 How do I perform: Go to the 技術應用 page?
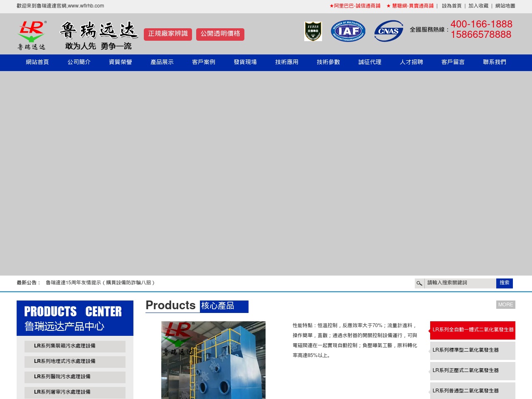coord(287,62)
